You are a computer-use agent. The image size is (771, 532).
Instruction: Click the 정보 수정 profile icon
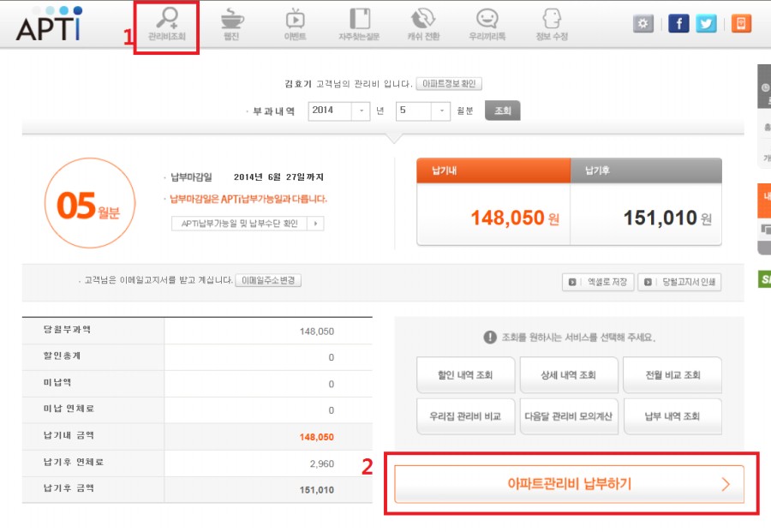pyautogui.click(x=552, y=19)
